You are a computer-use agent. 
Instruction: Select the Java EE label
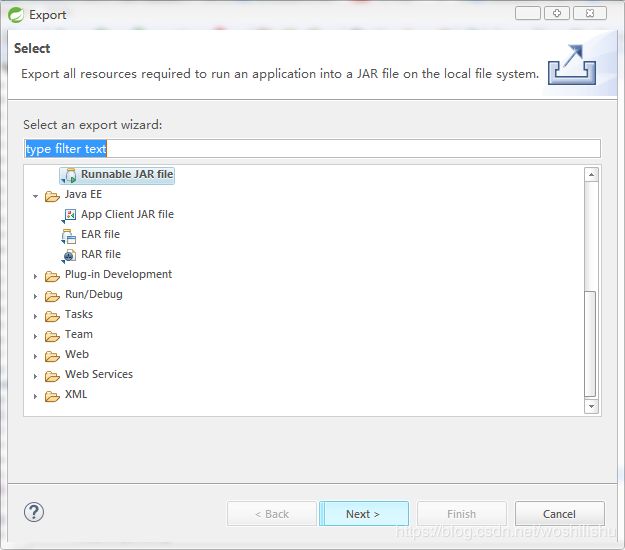[x=83, y=194]
